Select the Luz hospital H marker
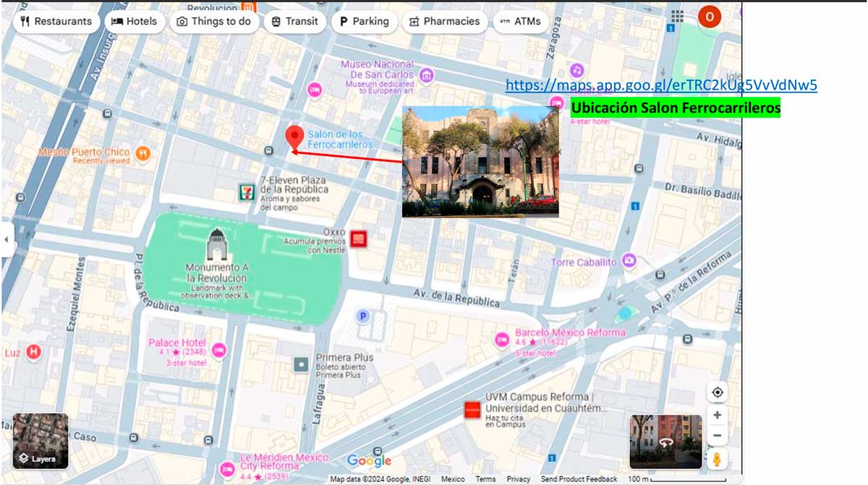Image resolution: width=868 pixels, height=485 pixels. coord(33,352)
